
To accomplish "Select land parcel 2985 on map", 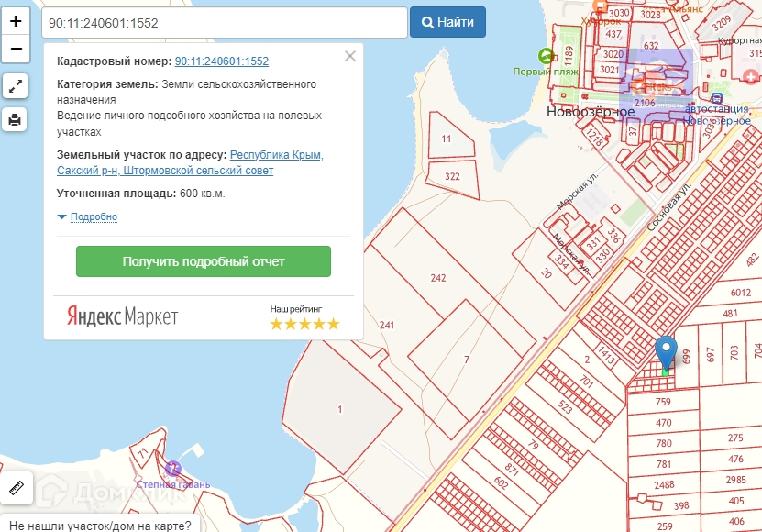I will [735, 480].
